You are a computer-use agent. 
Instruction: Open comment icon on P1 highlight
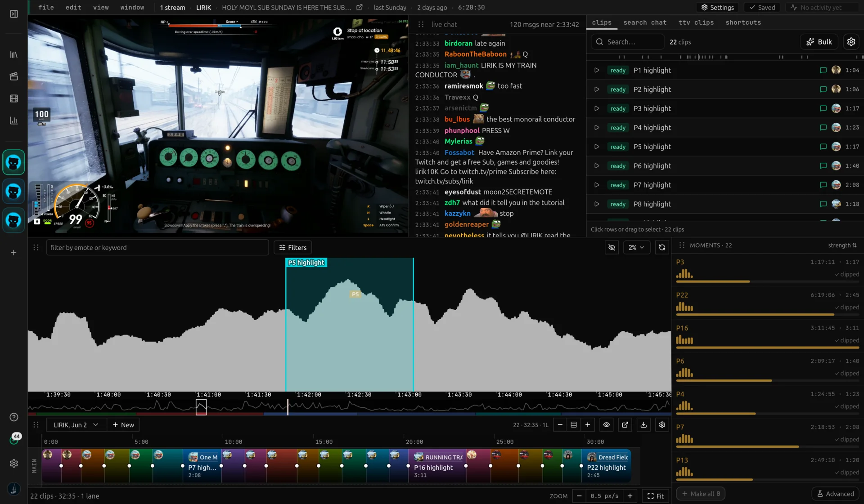(823, 70)
